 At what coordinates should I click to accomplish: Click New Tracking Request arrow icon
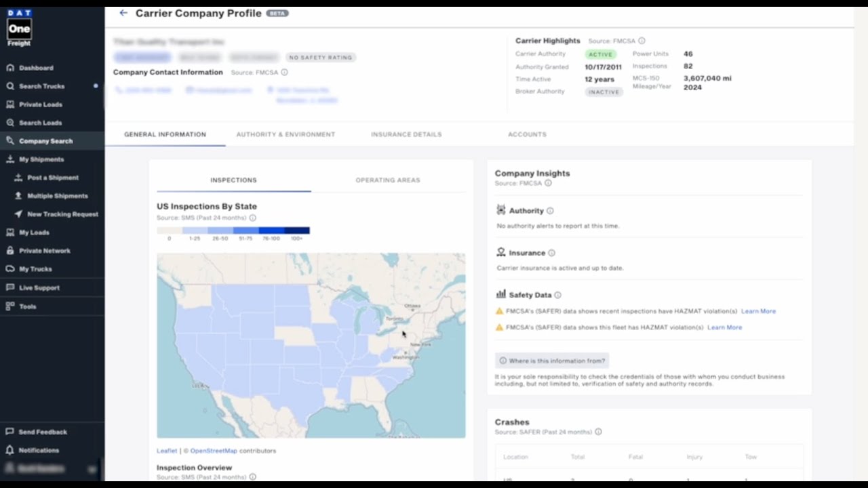19,214
